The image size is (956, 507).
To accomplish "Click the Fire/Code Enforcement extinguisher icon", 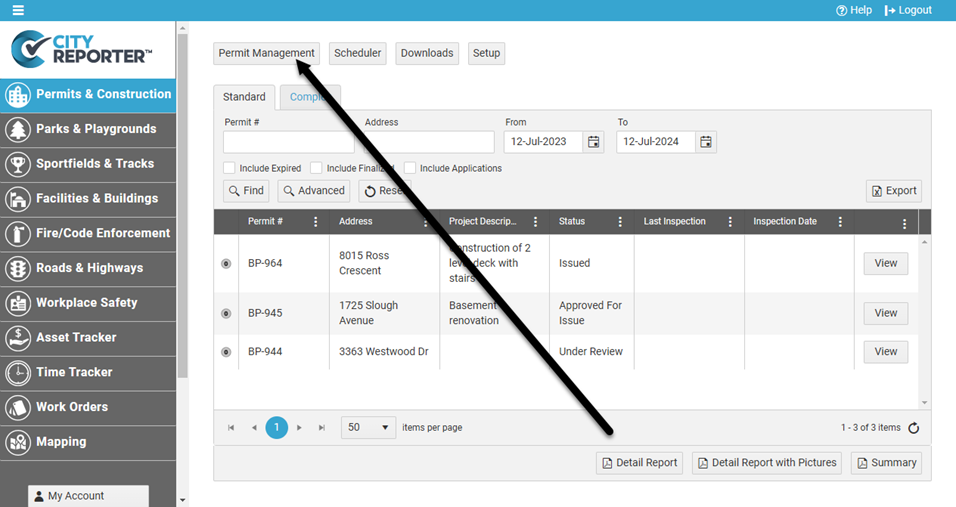I will click(x=18, y=233).
